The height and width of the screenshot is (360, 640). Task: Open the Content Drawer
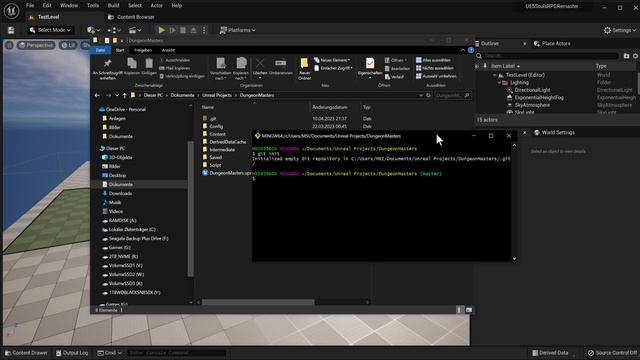26,353
